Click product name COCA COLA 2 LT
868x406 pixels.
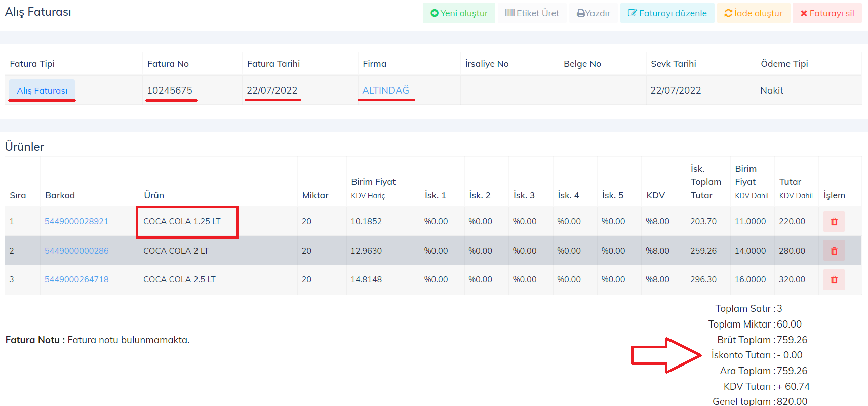coord(176,251)
